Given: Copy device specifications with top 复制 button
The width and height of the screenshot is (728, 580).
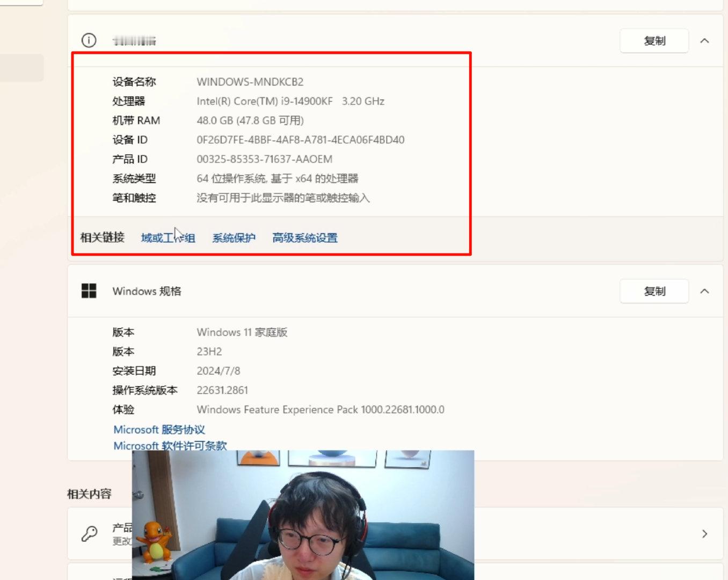Looking at the screenshot, I should [654, 41].
